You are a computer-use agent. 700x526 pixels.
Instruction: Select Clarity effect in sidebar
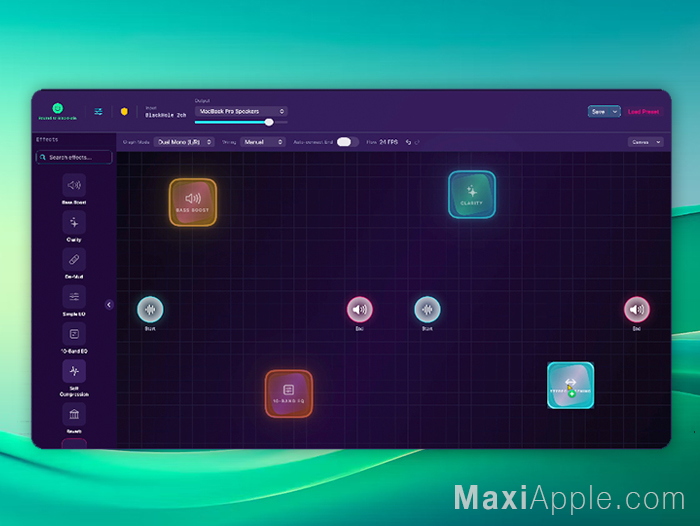(x=74, y=226)
